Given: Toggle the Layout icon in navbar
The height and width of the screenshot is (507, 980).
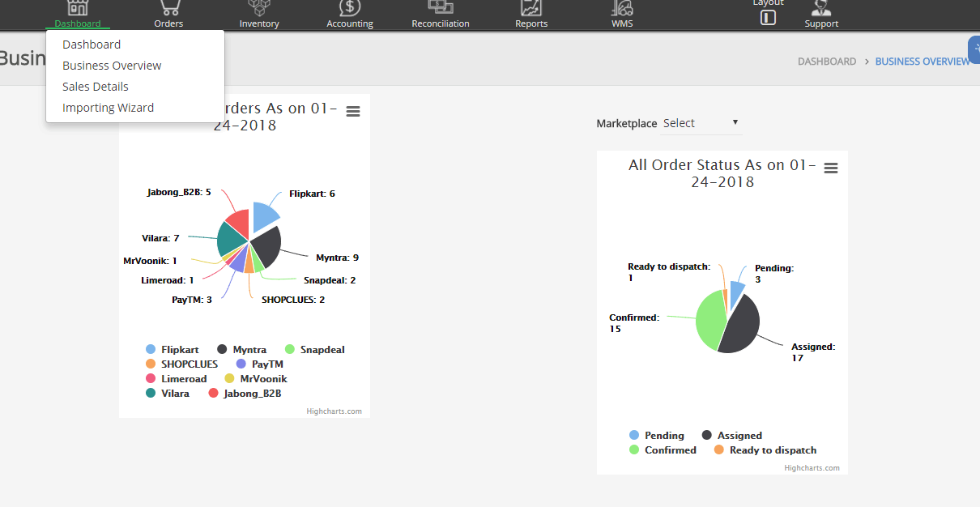Looking at the screenshot, I should click(768, 17).
